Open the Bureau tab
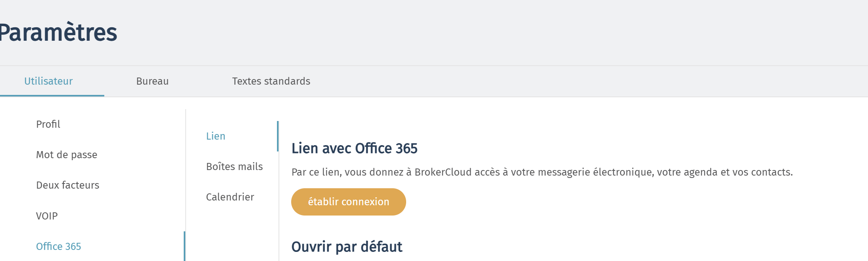Viewport: 868px width, 261px height. (153, 81)
